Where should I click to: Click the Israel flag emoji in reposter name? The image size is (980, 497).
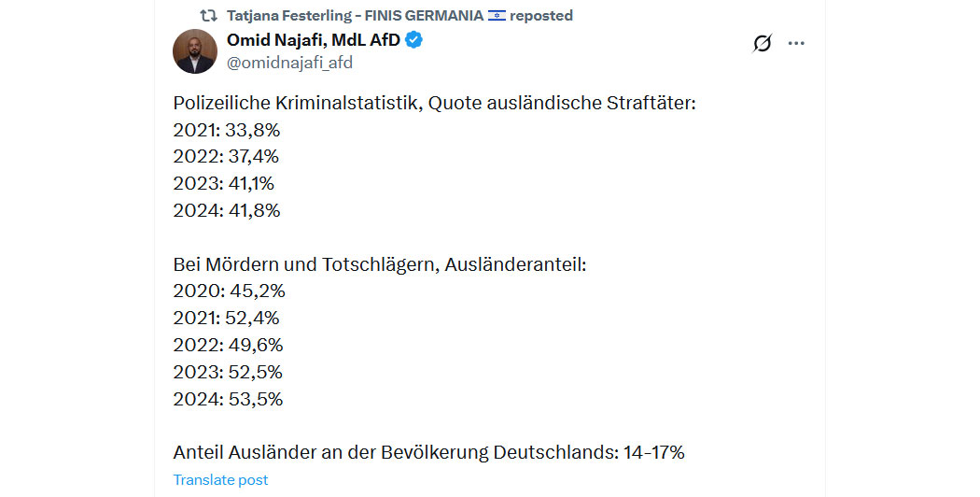click(497, 16)
